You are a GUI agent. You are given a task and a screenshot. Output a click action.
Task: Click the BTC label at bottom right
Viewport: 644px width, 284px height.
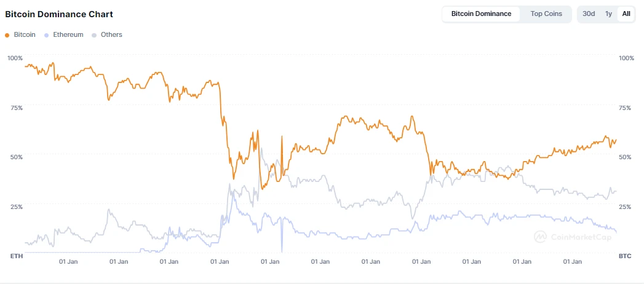pyautogui.click(x=625, y=256)
